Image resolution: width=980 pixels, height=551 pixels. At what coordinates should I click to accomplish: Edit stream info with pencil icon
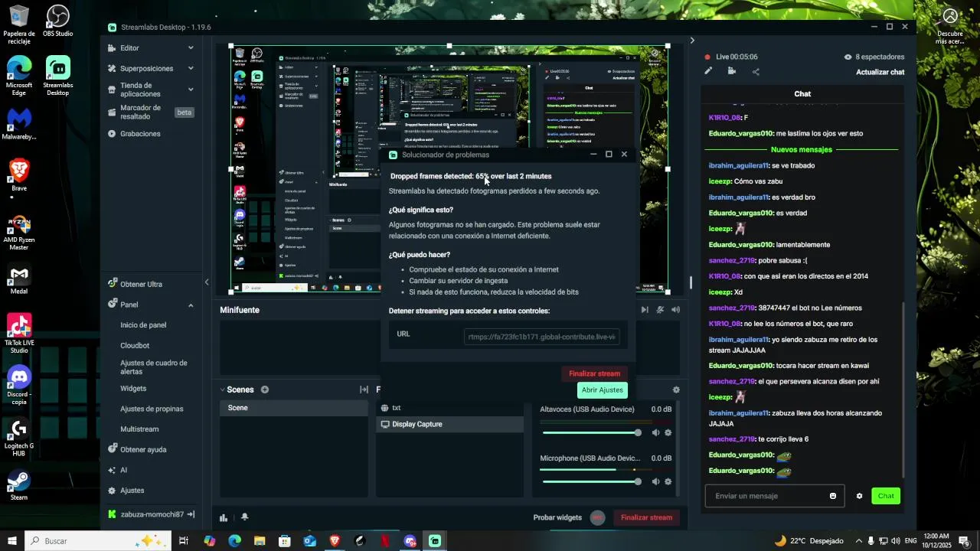point(708,71)
